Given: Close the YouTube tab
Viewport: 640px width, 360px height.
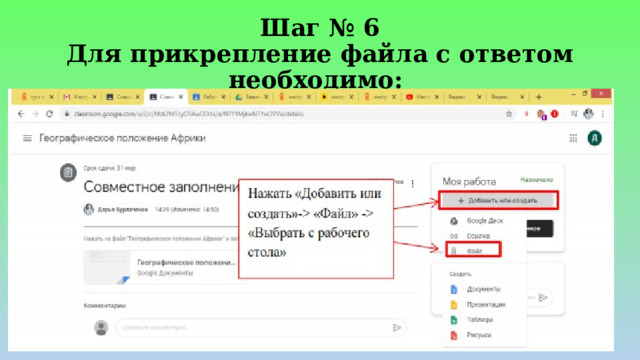Looking at the screenshot, I should 437,97.
